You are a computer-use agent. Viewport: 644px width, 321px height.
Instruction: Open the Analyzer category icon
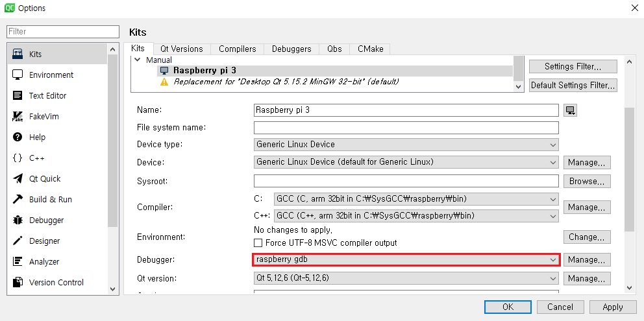18,261
